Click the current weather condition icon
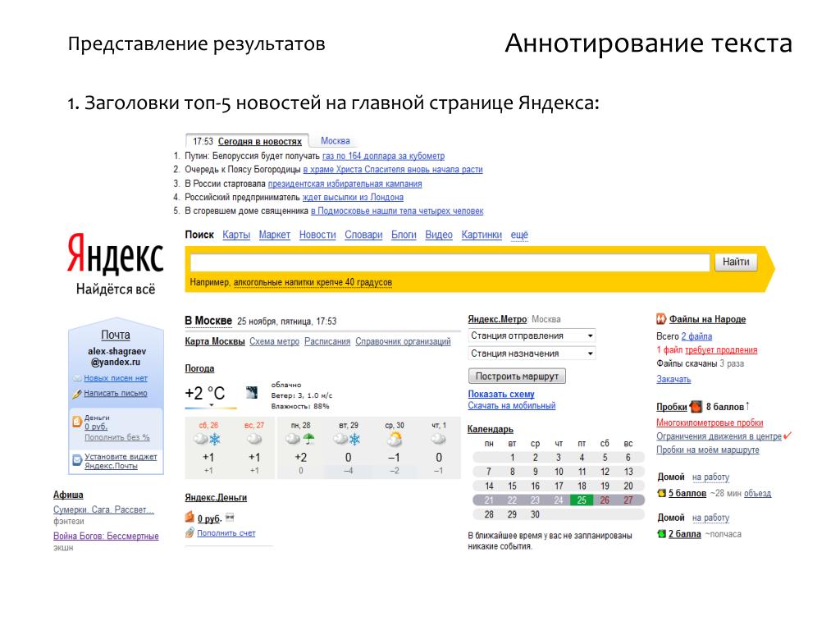Viewport: 840px width, 630px height. coord(252,392)
